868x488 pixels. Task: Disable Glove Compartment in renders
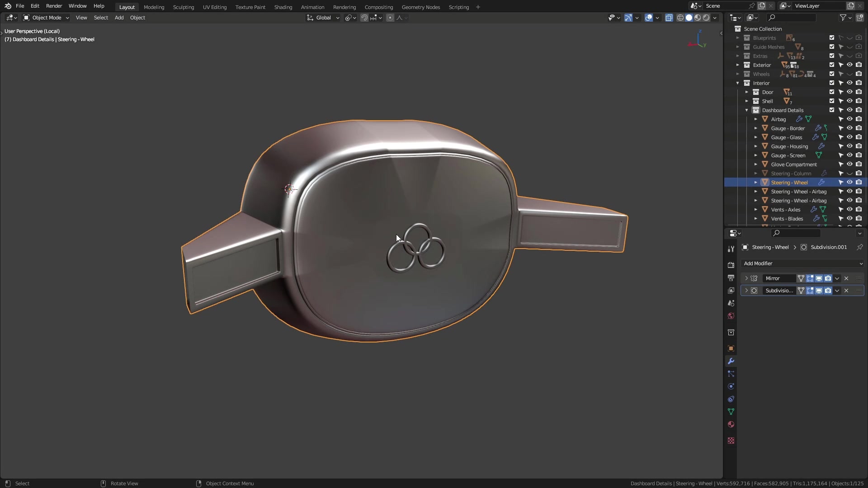click(859, 164)
